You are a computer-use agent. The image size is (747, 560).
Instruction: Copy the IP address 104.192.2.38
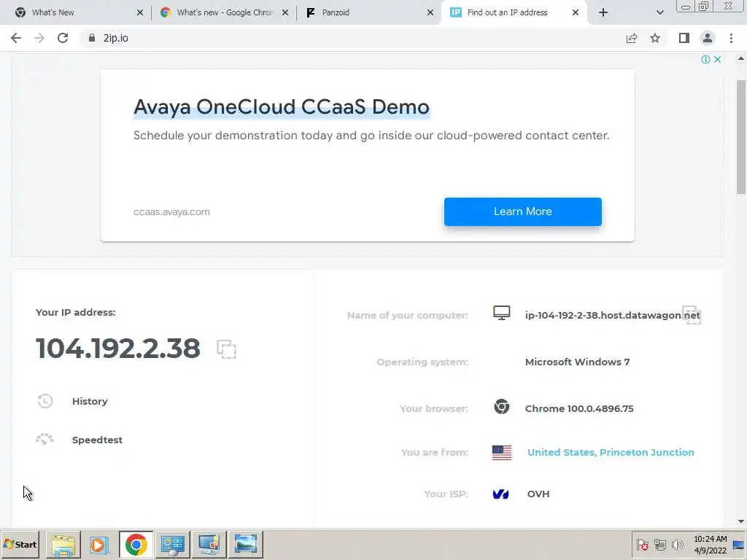(x=226, y=349)
